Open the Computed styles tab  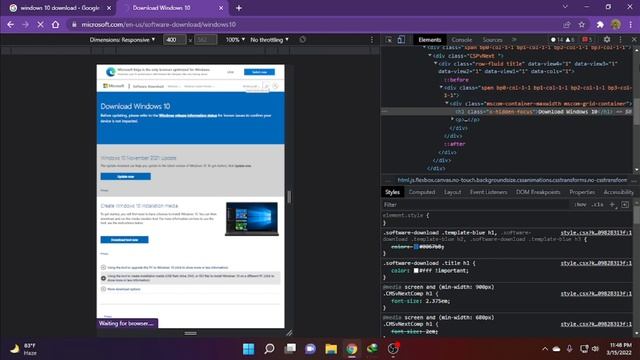tap(422, 192)
